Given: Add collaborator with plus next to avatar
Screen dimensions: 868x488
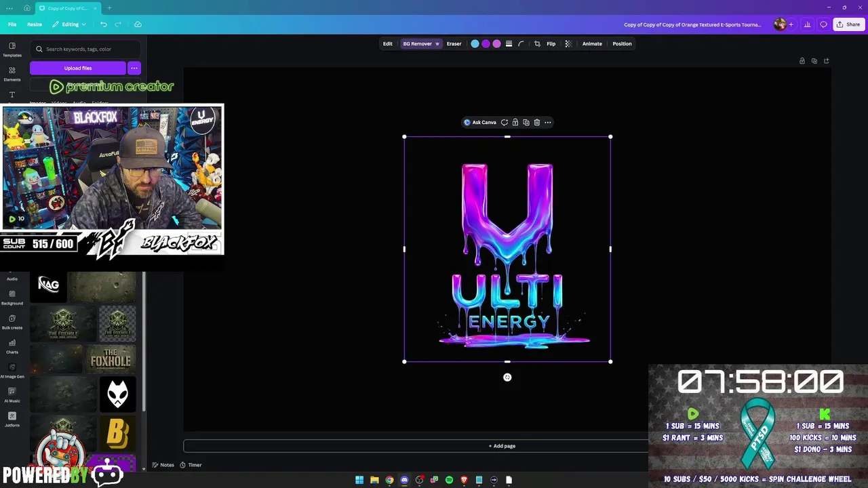Looking at the screenshot, I should point(791,24).
